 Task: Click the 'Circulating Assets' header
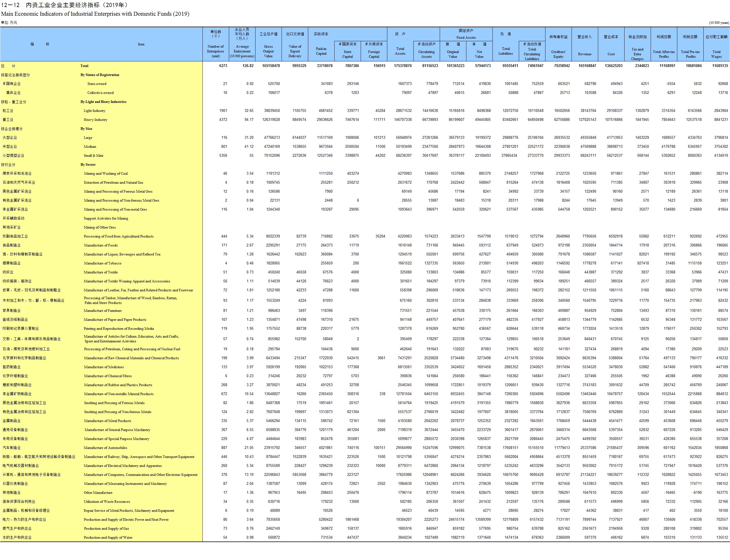tap(426, 51)
